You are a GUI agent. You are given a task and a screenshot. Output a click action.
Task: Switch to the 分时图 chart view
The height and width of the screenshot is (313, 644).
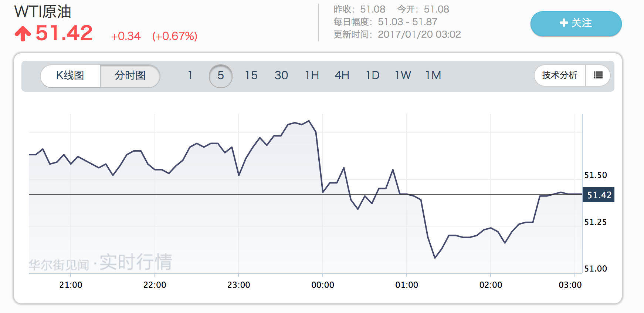tap(130, 76)
